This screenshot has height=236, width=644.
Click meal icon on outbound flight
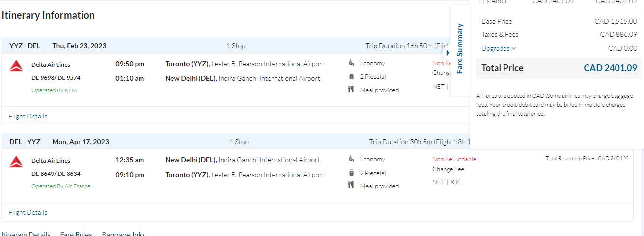351,89
